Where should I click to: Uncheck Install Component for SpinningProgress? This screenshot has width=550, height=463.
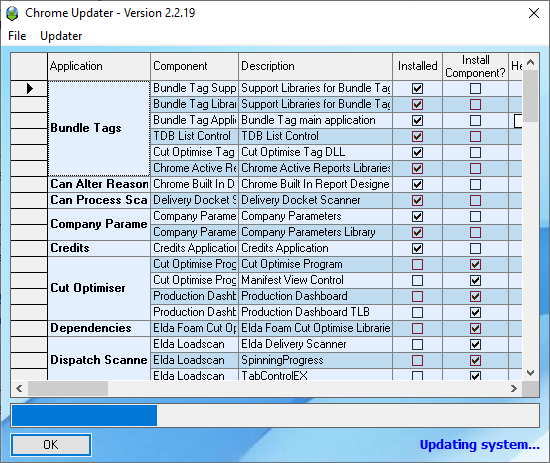click(x=475, y=361)
